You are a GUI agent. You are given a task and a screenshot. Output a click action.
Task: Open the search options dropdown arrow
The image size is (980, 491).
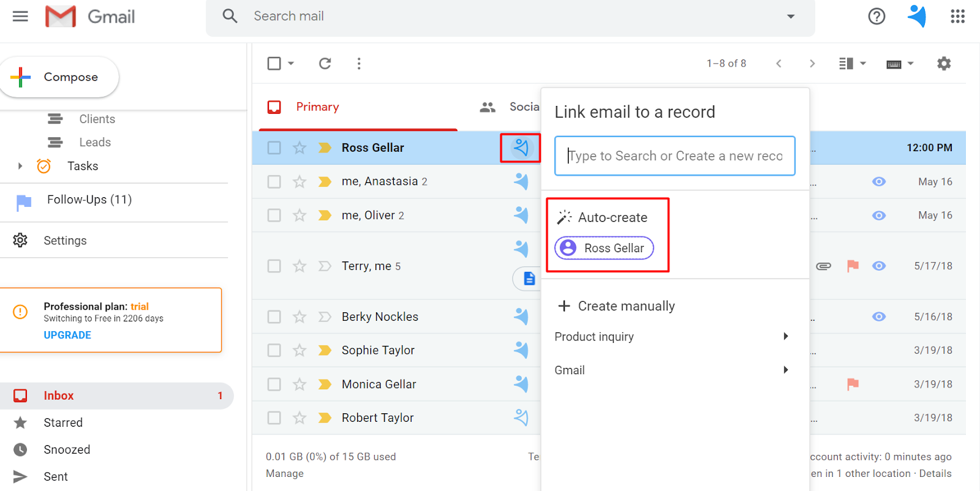point(791,17)
